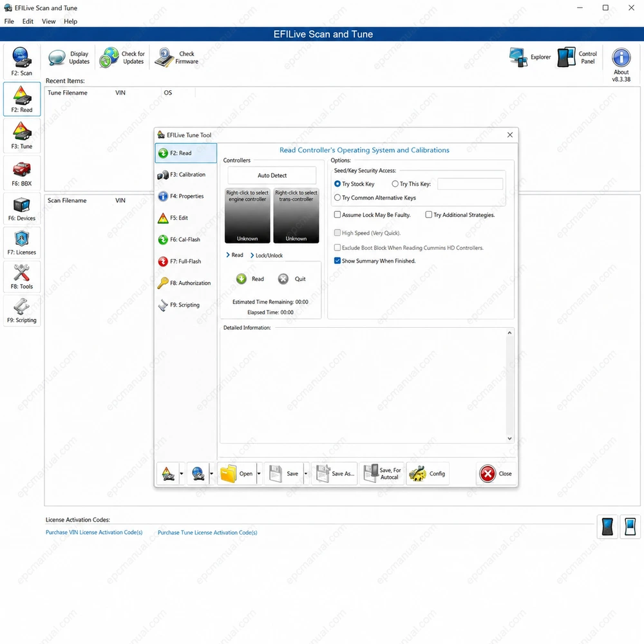Viewport: 644px width, 644px height.
Task: Click Detailed Information scrollbar down arrow
Action: pos(509,438)
